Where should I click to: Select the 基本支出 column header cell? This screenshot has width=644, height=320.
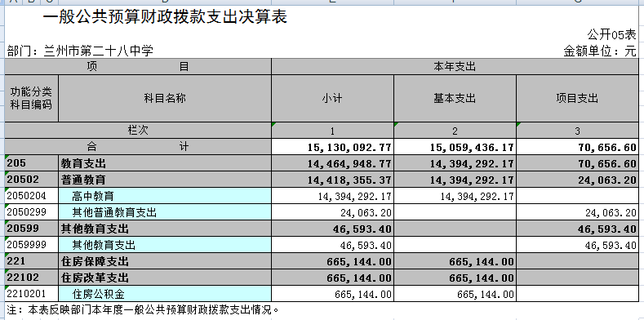[x=455, y=98]
